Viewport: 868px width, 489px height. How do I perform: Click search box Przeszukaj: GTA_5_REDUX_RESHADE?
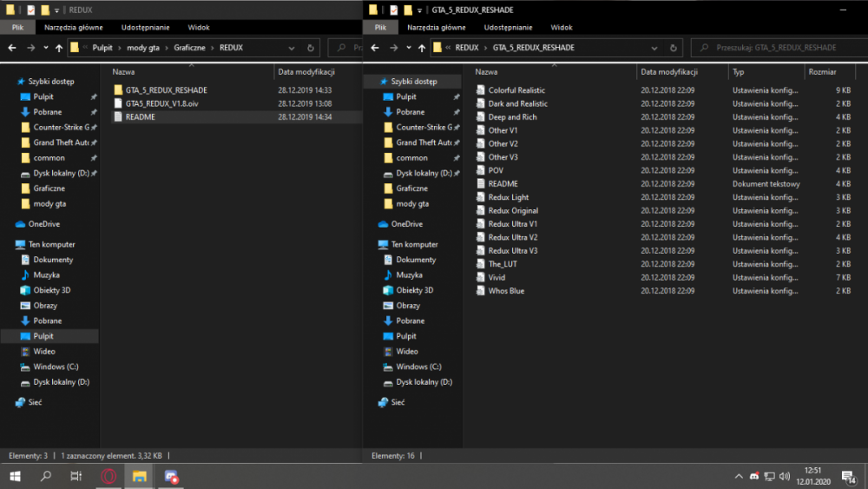pyautogui.click(x=779, y=48)
